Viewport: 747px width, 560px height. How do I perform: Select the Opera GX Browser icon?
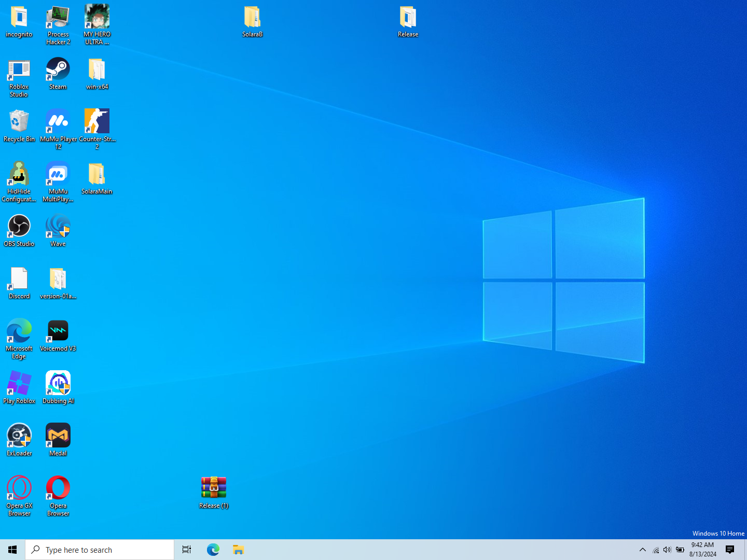(19, 496)
